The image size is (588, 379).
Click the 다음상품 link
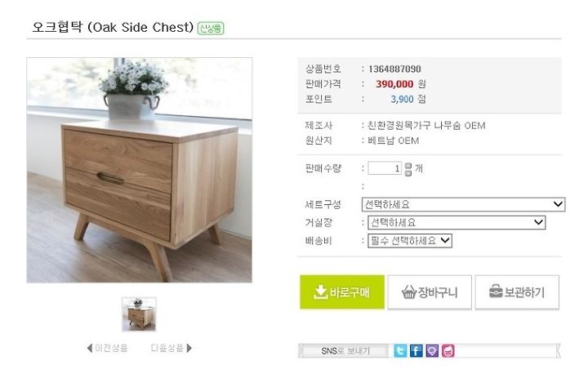[x=167, y=348]
